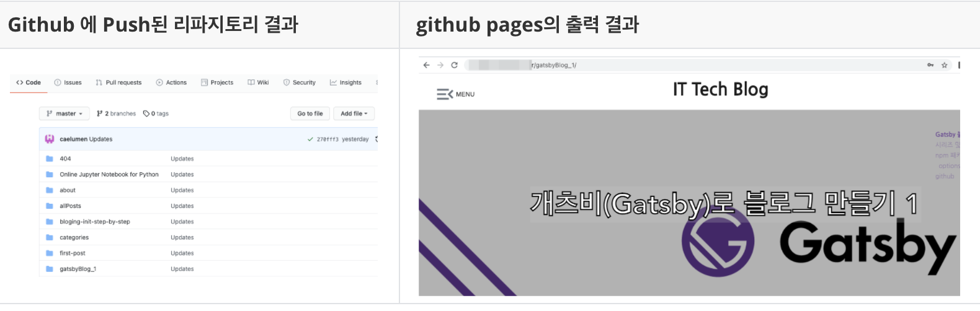Click the Insights graph icon
This screenshot has width=980, height=311.
334,82
